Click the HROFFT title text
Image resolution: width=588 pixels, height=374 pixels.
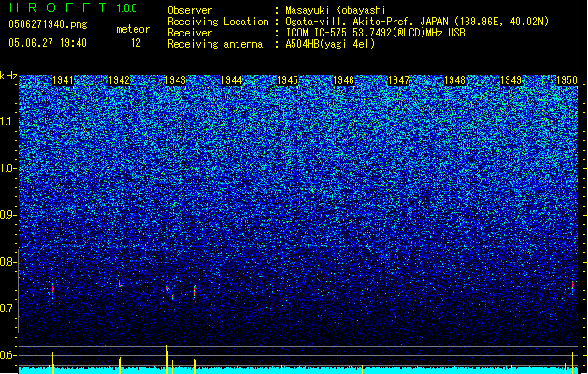(58, 7)
